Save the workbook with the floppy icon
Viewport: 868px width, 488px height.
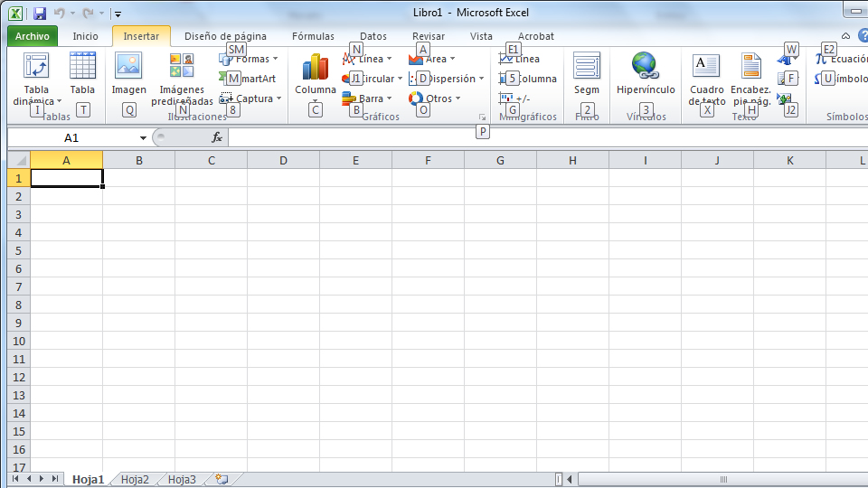[39, 14]
